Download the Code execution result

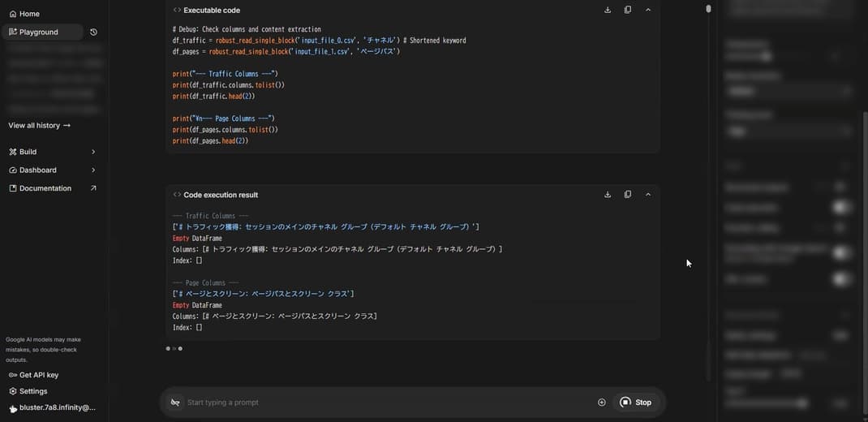click(x=608, y=195)
